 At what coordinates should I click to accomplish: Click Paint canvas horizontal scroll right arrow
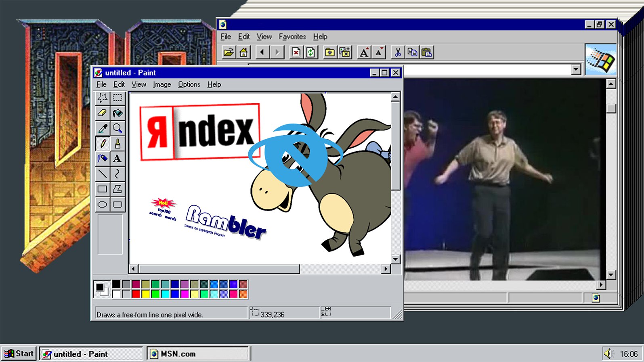[386, 269]
